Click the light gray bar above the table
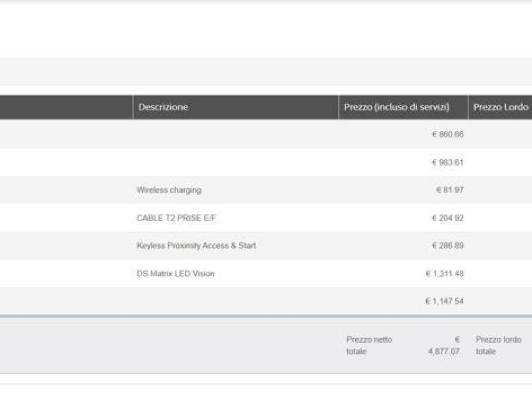This screenshot has height=399, width=532. click(266, 71)
